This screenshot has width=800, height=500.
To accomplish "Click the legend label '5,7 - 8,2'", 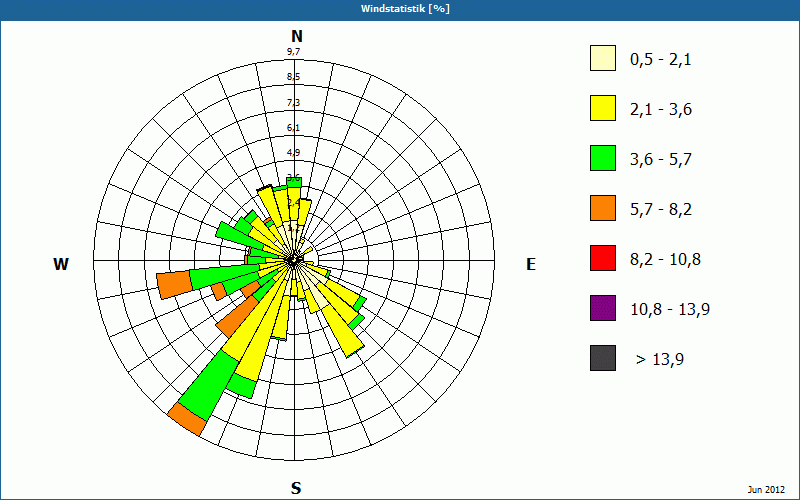I will (x=661, y=210).
